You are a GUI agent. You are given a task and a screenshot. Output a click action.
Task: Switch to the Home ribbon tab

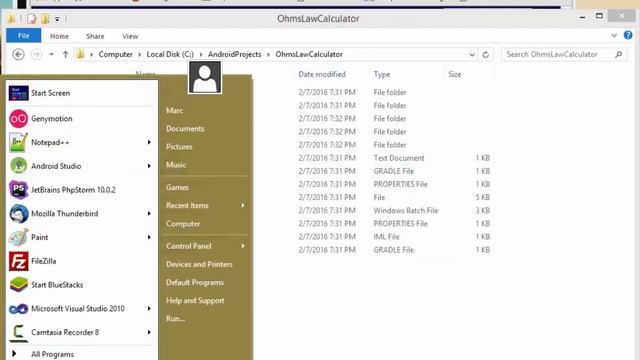[59, 36]
